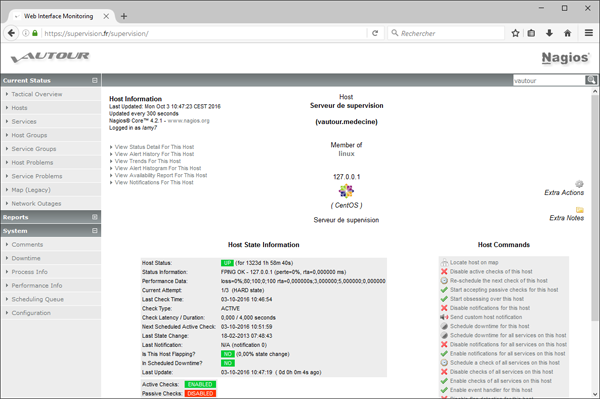Open Process Info under System
The height and width of the screenshot is (399, 600).
coord(29,272)
